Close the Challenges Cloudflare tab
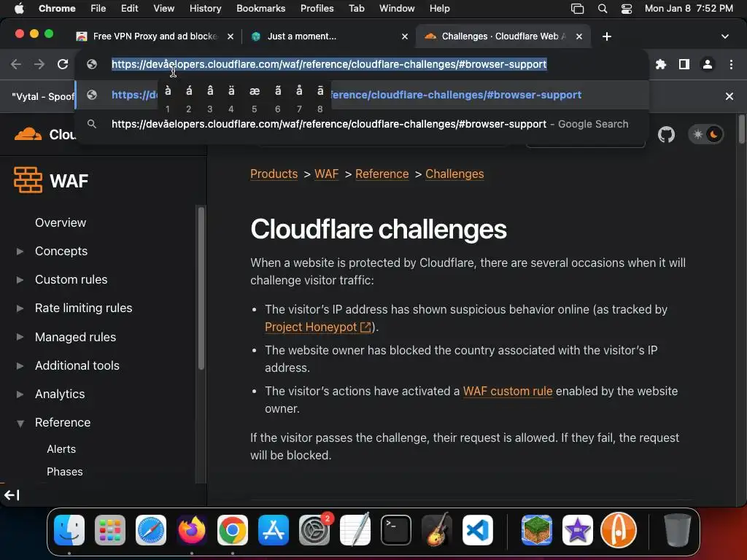Image resolution: width=747 pixels, height=560 pixels. click(578, 36)
